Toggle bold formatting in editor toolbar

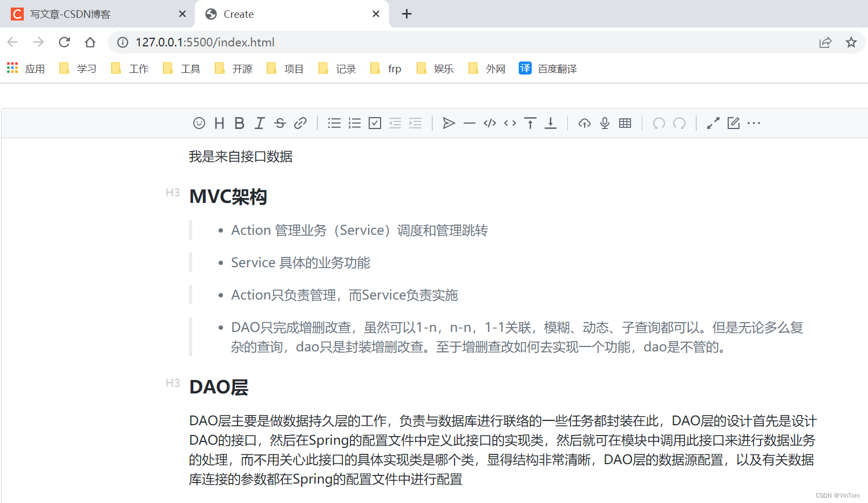pyautogui.click(x=240, y=123)
